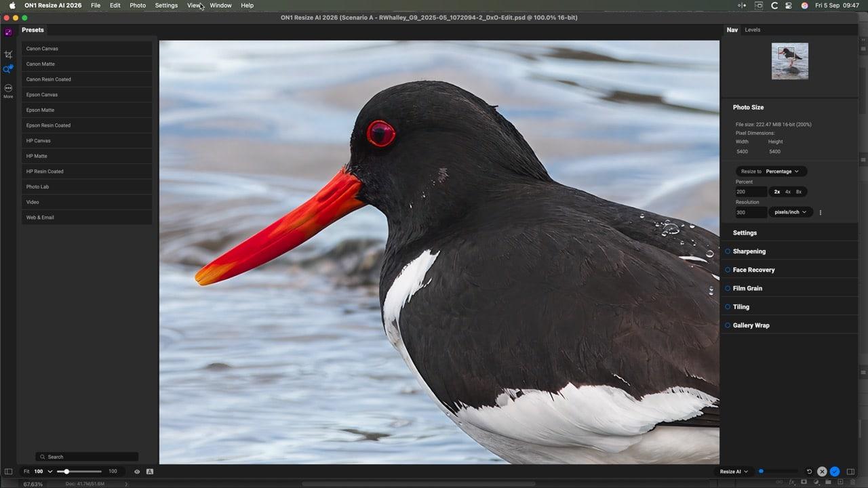Enable the Sharpening setting toggle
The height and width of the screenshot is (488, 868).
(728, 251)
